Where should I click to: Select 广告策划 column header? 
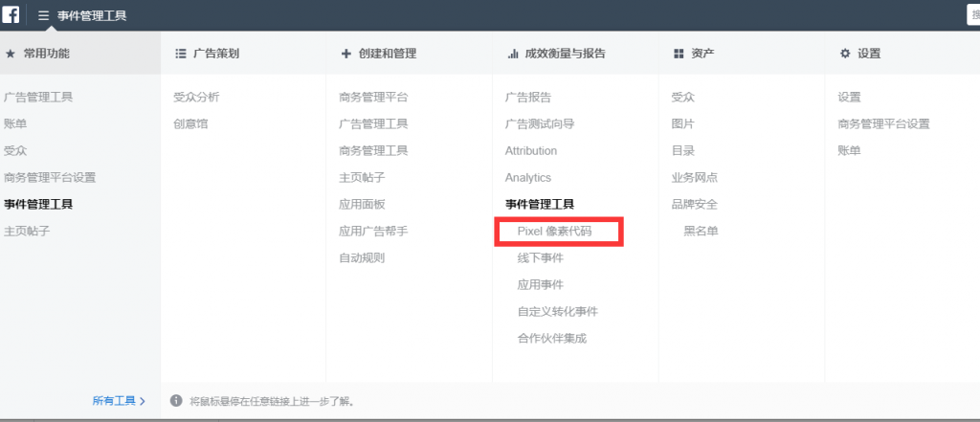click(x=216, y=54)
